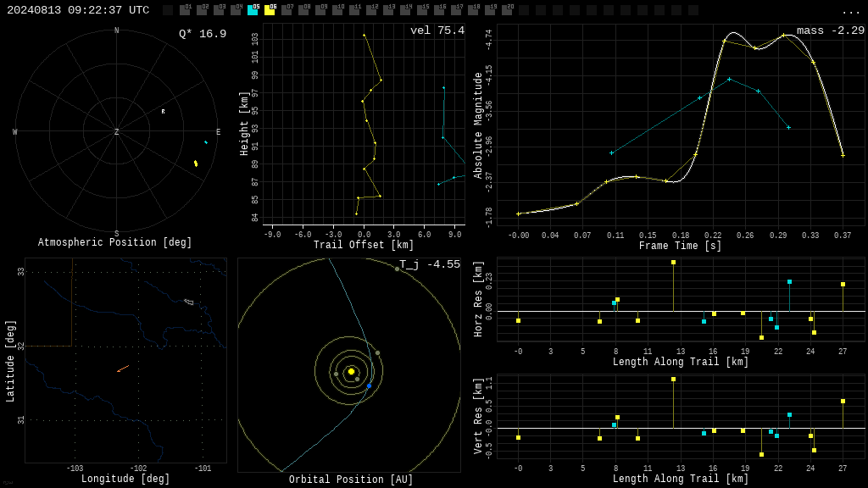Click the yellow meteor marker on polar plot
Screen dimensions: 868x488
pos(196,164)
